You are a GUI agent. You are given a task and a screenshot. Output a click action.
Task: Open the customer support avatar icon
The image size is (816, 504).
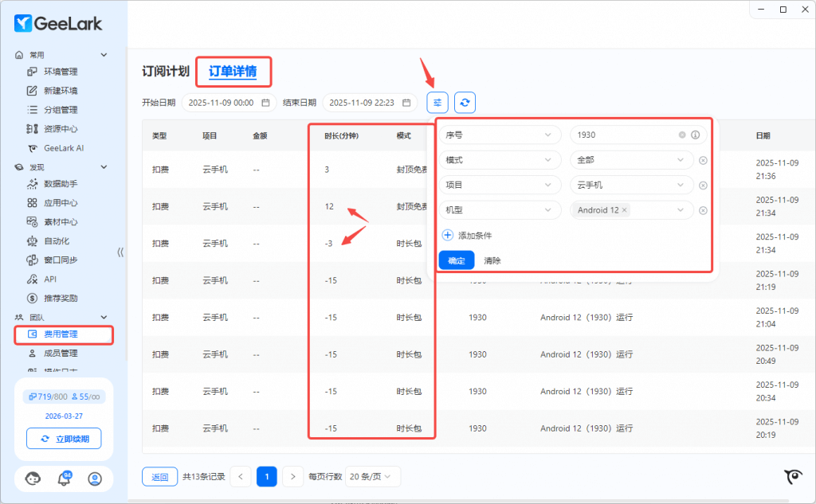point(33,479)
